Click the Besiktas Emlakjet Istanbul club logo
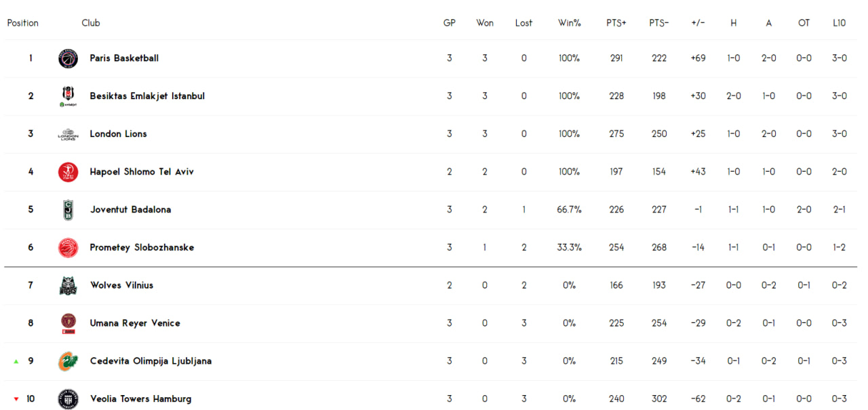The width and height of the screenshot is (868, 410). click(68, 96)
